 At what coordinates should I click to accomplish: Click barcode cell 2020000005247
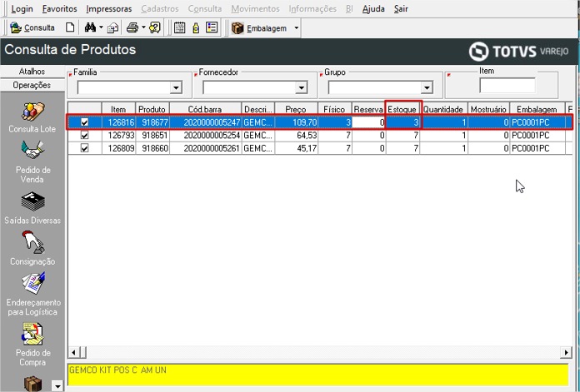coord(206,122)
